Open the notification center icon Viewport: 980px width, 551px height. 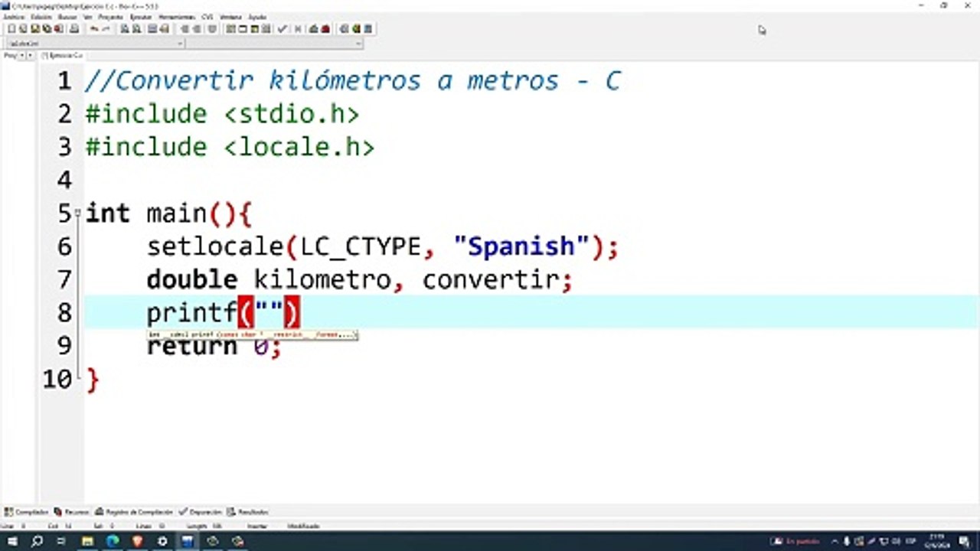pos(964,541)
